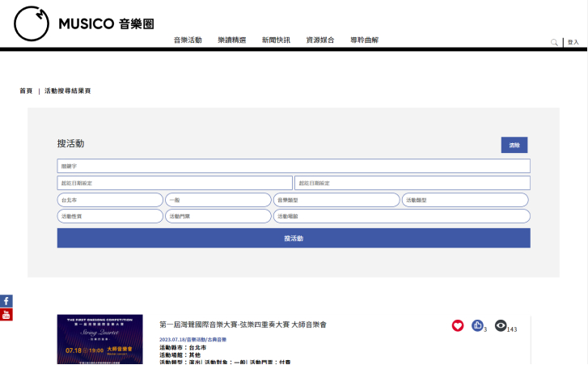Open the YouTube channel icon

[6, 315]
